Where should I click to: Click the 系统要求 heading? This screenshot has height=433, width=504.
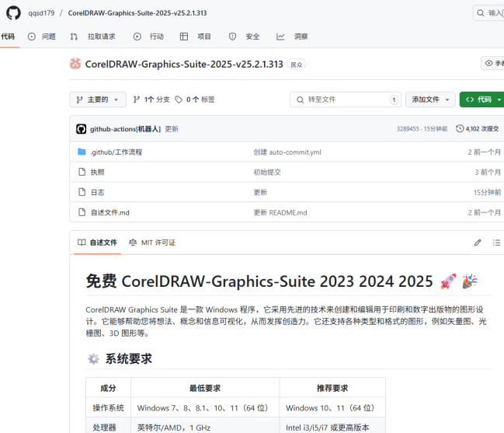129,358
